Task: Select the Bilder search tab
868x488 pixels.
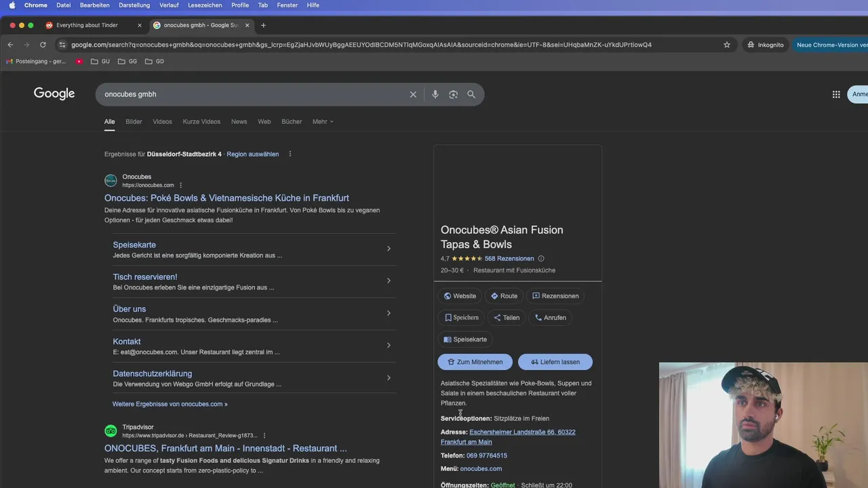Action: tap(134, 121)
